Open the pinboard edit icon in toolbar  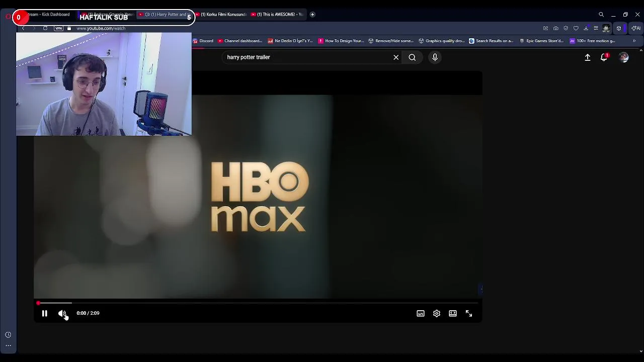tap(545, 28)
